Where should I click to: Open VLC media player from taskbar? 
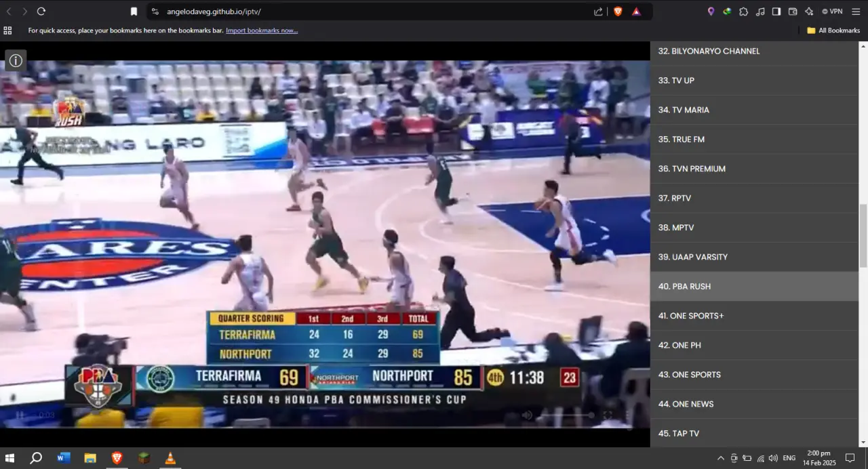[170, 458]
